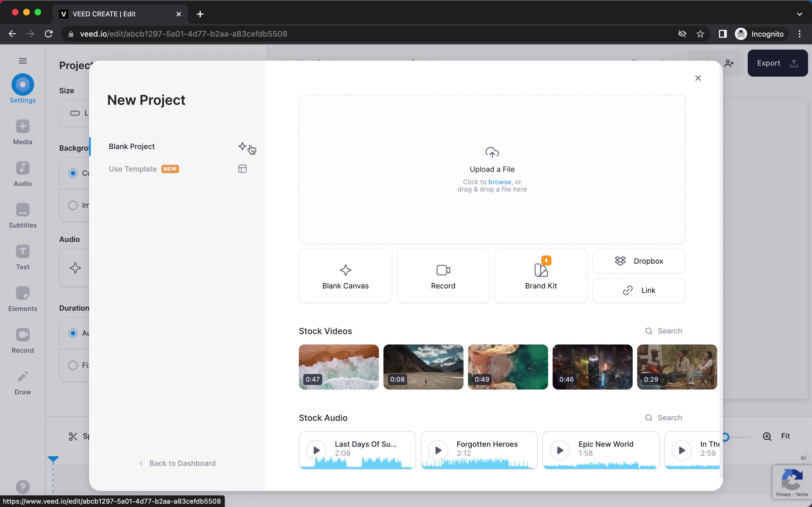Screen dimensions: 812x507
Task: Open Settings panel from sidebar
Action: (23, 89)
